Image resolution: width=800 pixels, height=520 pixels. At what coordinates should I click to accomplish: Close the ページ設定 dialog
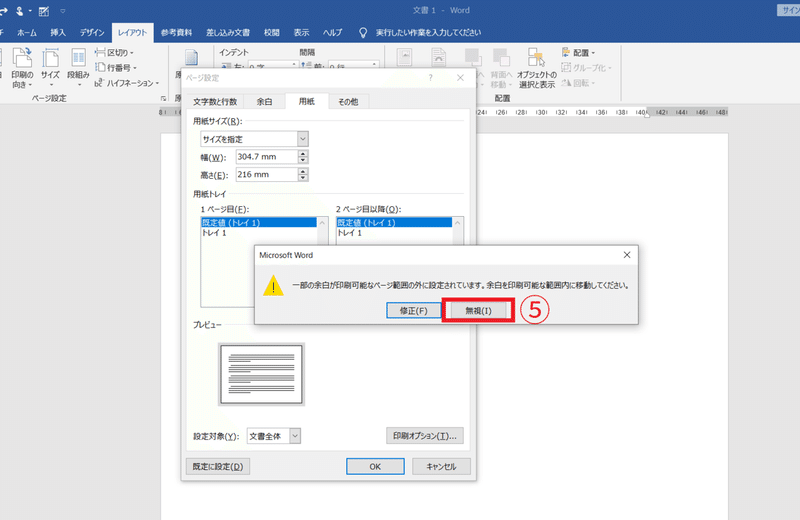(x=460, y=78)
